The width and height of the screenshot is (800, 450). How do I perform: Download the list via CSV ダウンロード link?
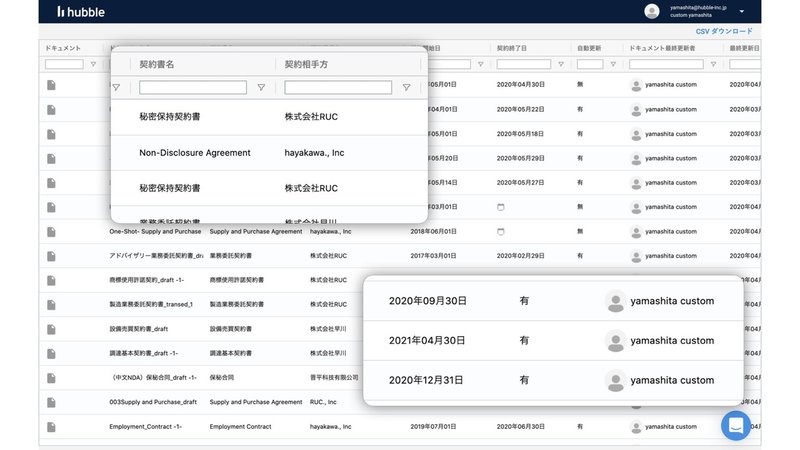point(724,31)
